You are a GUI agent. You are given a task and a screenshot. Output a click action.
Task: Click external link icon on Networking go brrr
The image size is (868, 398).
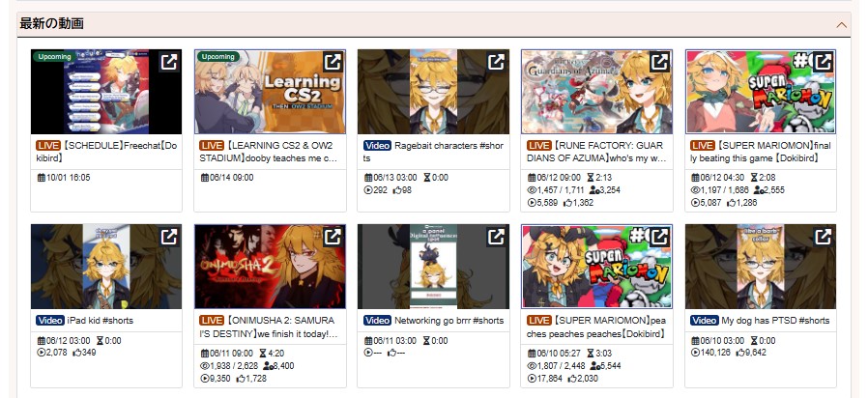coord(496,237)
